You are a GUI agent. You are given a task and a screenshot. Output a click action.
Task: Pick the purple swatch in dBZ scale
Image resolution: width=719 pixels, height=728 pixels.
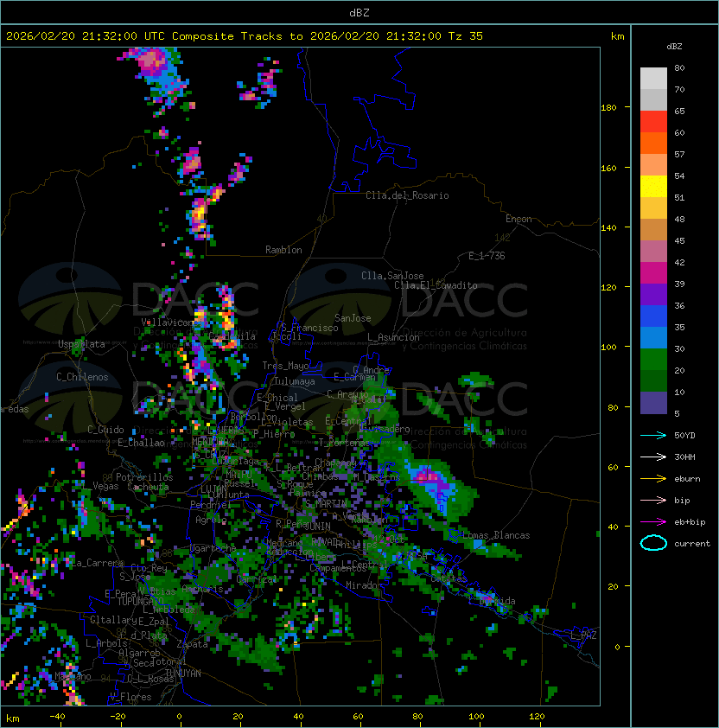point(653,295)
